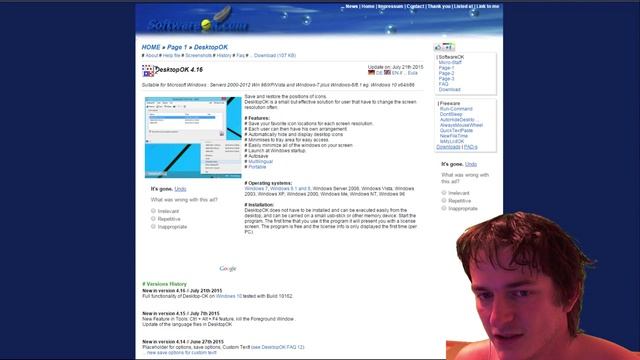
Task: Click the Windows 10 link in version 4.16 notes
Action: [x=229, y=296]
